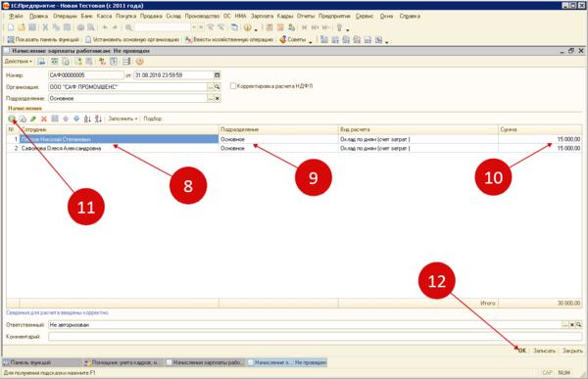Click Сумма cell of row 1
The height and width of the screenshot is (379, 588).
540,139
